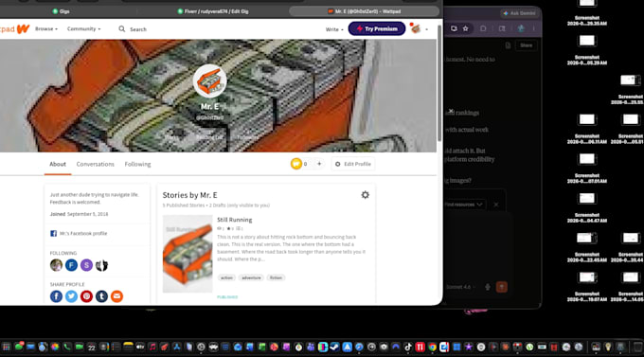
Task: Share profile via email icon
Action: pyautogui.click(x=116, y=296)
